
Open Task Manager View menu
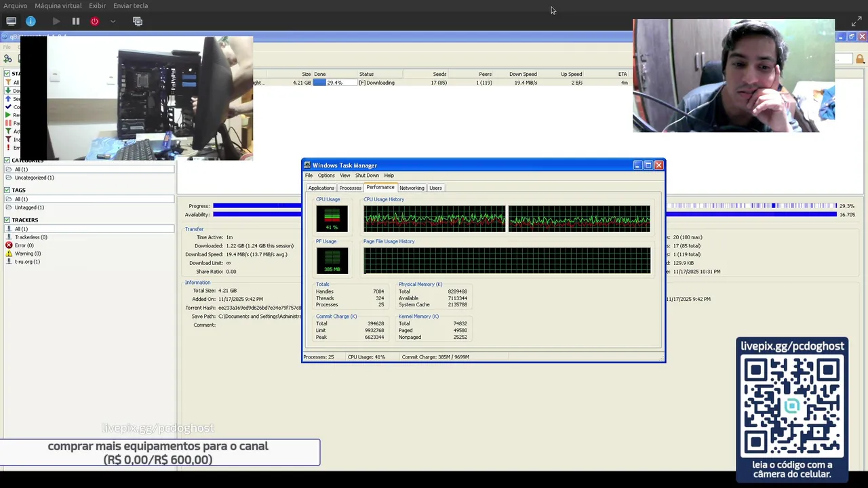(x=345, y=176)
